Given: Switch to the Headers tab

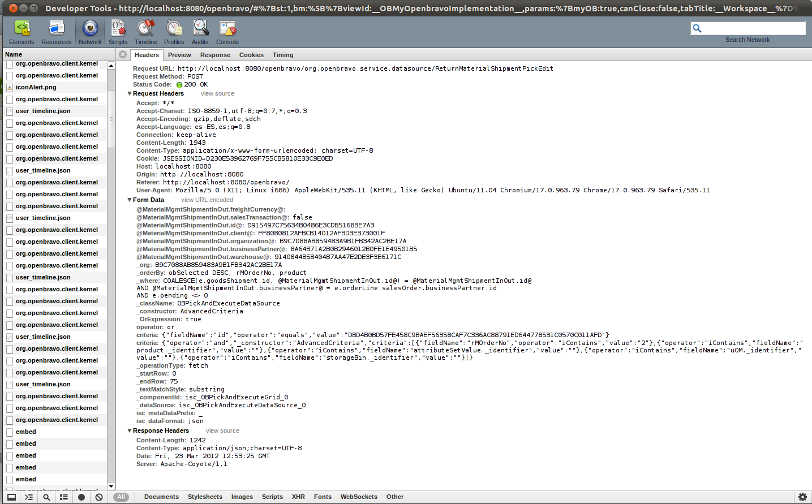Looking at the screenshot, I should [147, 55].
